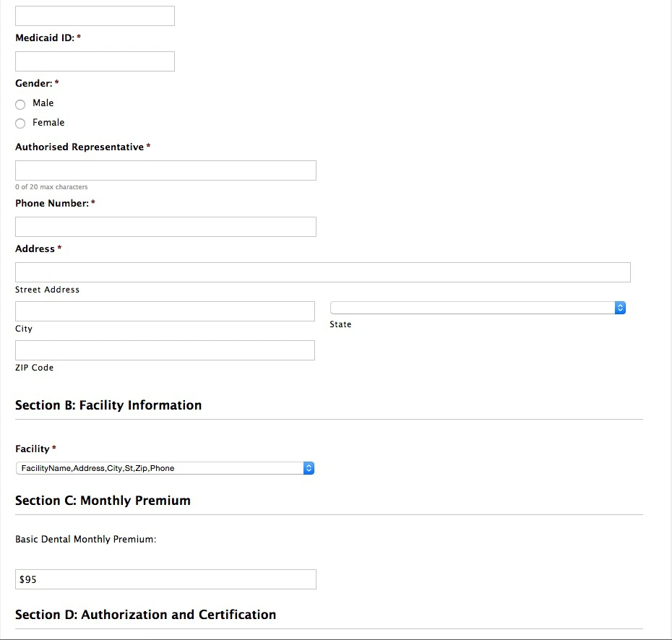Image resolution: width=672 pixels, height=640 pixels.
Task: Click the unlabeled field above Medicaid ID
Action: pos(95,16)
